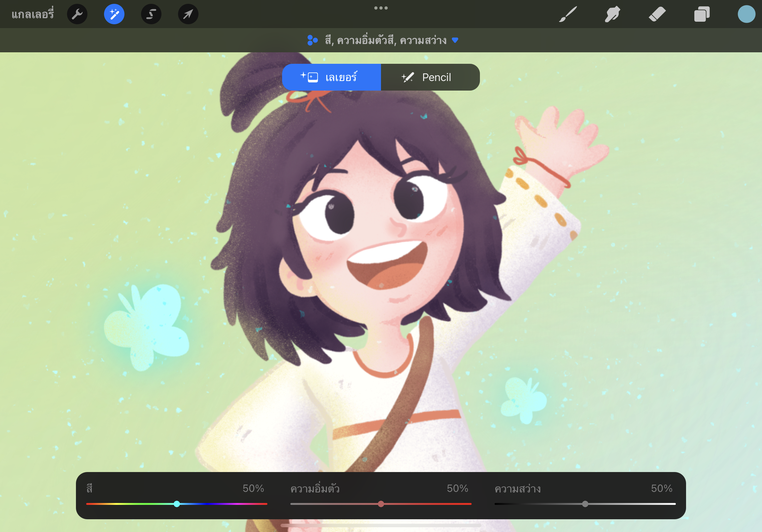This screenshot has height=532, width=762.
Task: Return to แกลเลอรี่ gallery
Action: (33, 14)
